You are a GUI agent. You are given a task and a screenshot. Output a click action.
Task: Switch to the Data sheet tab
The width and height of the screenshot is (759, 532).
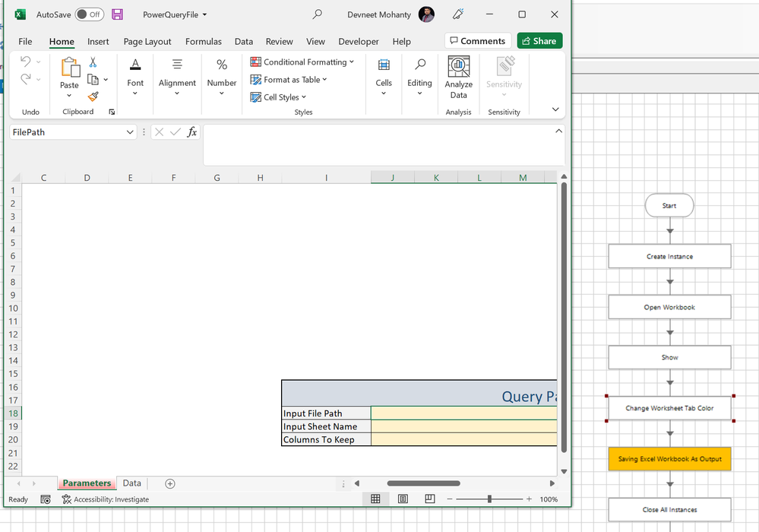tap(132, 483)
